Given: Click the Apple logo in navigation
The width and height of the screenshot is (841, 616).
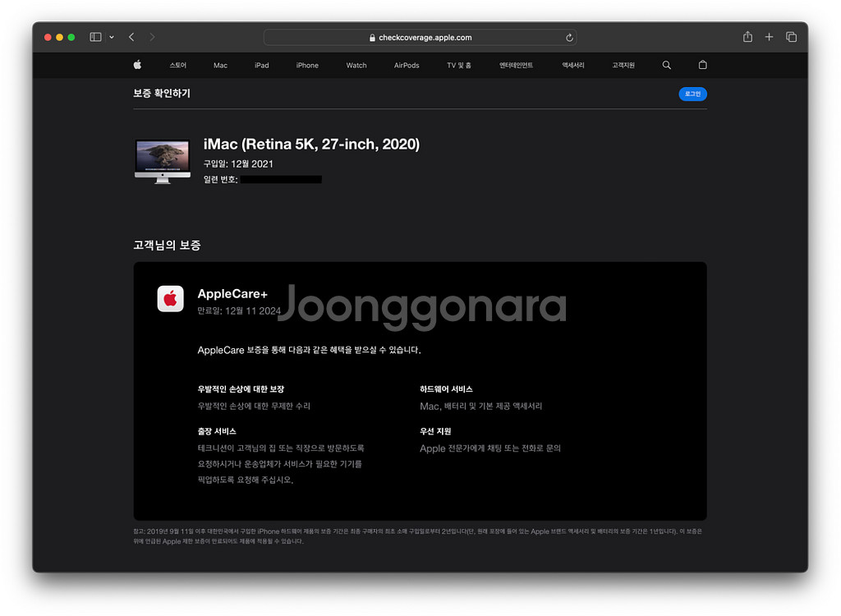Looking at the screenshot, I should point(137,65).
